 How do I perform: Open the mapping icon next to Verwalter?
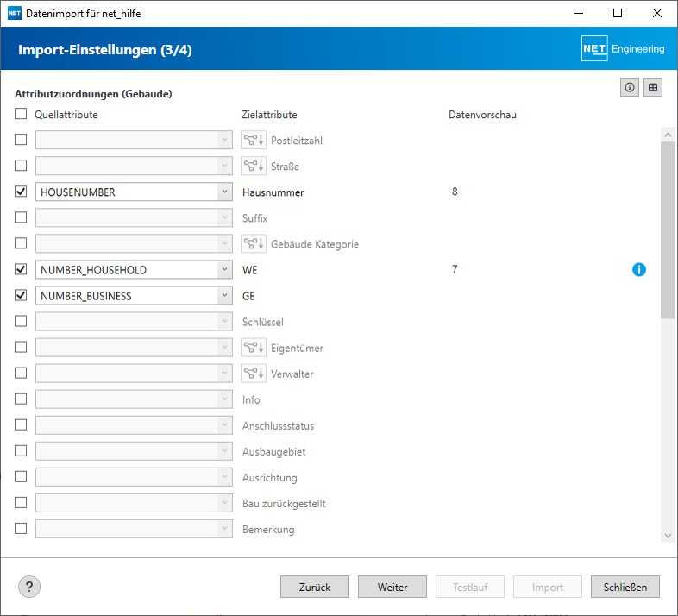254,374
